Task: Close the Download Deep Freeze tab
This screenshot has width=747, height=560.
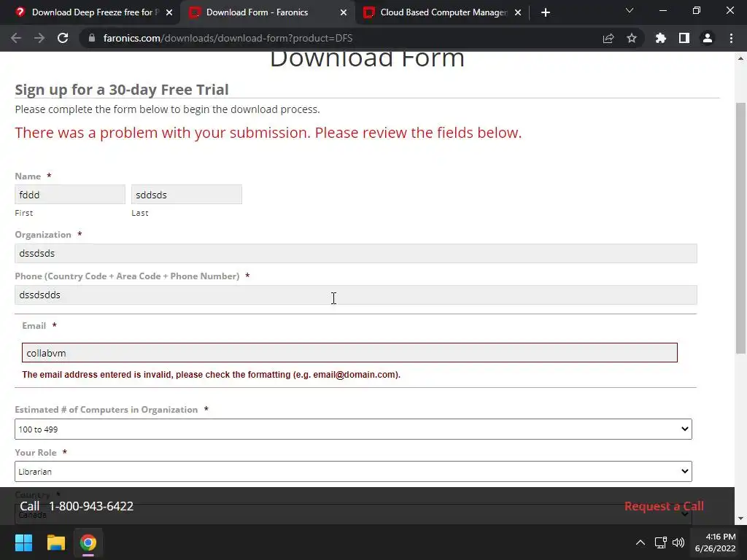Action: (x=169, y=12)
